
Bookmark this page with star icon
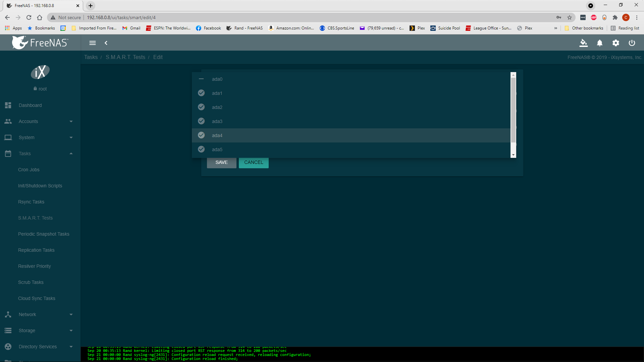(x=570, y=17)
